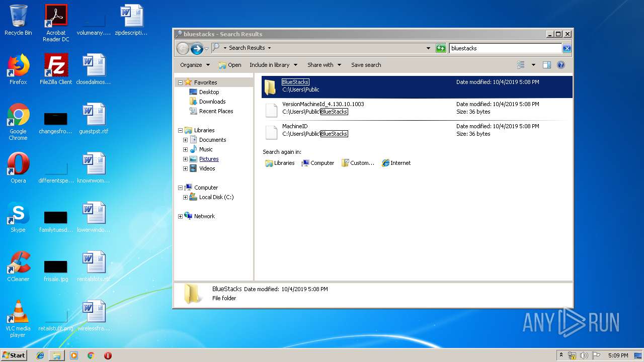This screenshot has width=644, height=362.
Task: Collapse the Favorites tree section
Action: point(180,82)
